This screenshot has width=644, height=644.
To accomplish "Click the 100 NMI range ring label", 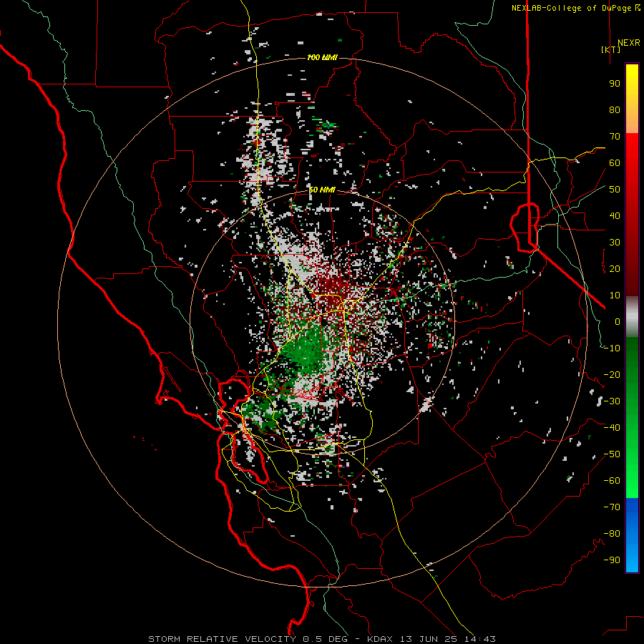I will (x=322, y=57).
